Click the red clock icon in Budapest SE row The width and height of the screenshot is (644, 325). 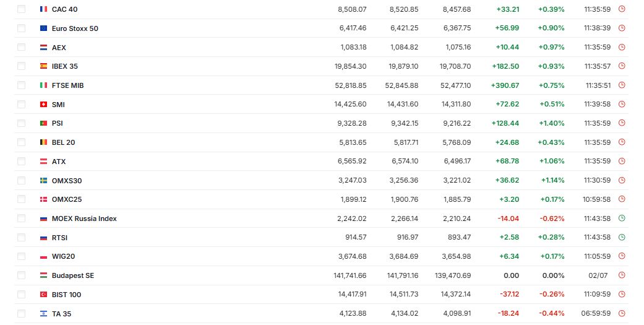[x=622, y=275]
